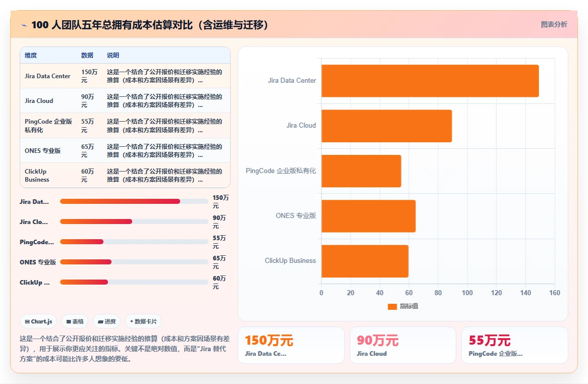The width and height of the screenshot is (588, 384).
Task: Click the 150万元 value in the table
Action: coord(89,76)
